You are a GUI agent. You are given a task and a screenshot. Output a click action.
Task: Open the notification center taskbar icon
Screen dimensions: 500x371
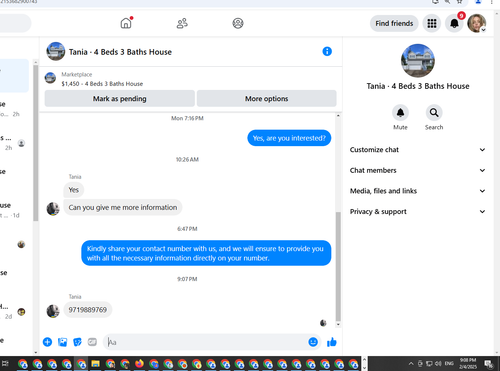point(489,364)
